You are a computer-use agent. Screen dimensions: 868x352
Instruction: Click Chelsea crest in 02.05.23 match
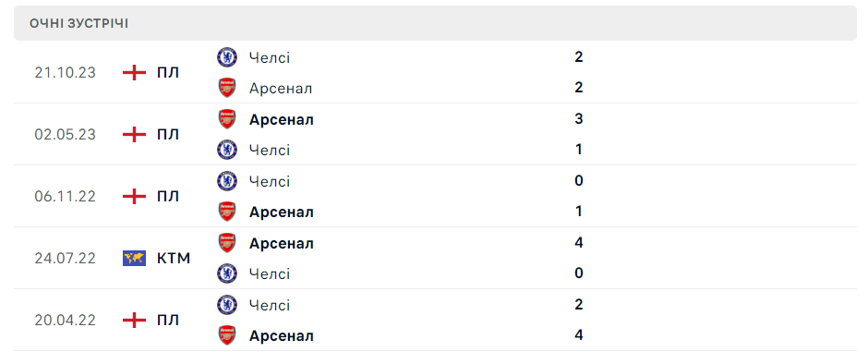(x=227, y=150)
